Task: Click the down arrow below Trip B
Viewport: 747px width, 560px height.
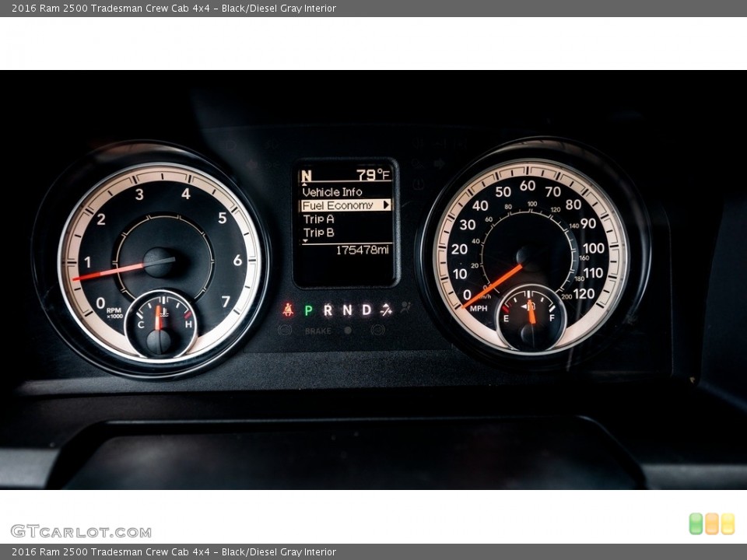Action: pyautogui.click(x=305, y=241)
